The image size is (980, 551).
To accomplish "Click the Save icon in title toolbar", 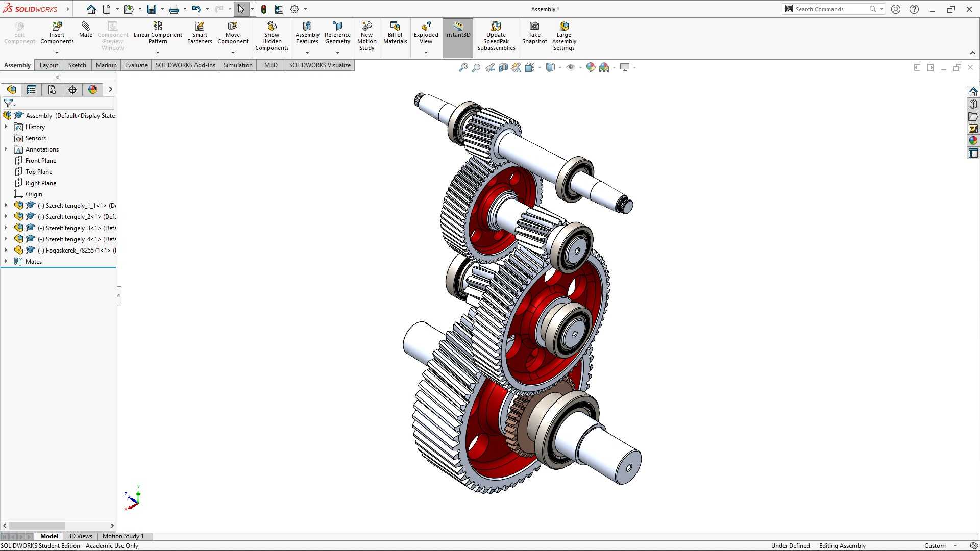I will point(152,9).
